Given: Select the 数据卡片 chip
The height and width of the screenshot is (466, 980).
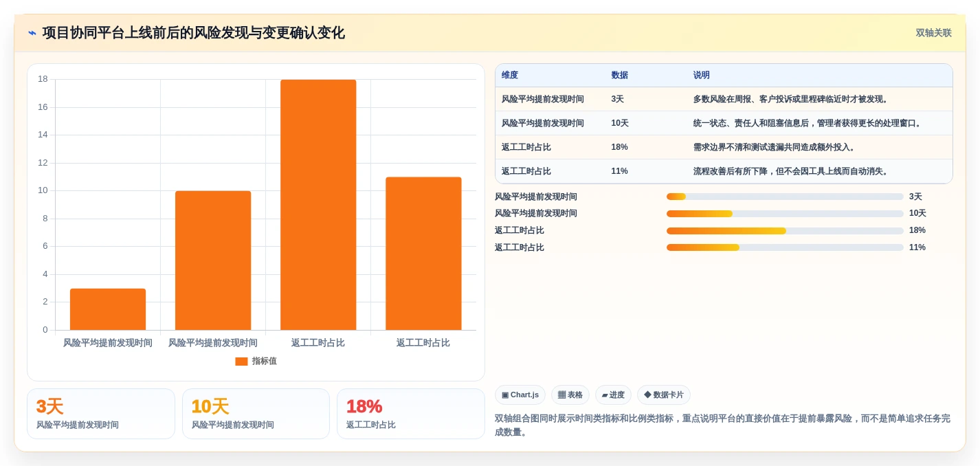Looking at the screenshot, I should (664, 395).
